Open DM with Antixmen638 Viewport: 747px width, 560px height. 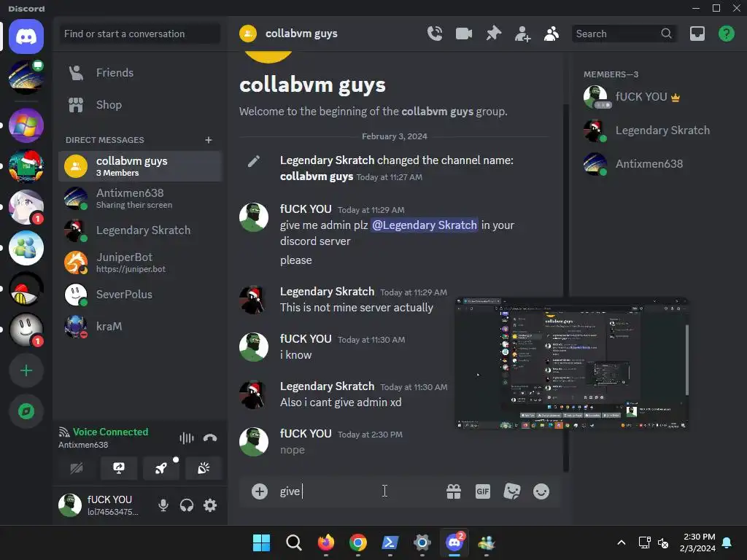pyautogui.click(x=139, y=198)
